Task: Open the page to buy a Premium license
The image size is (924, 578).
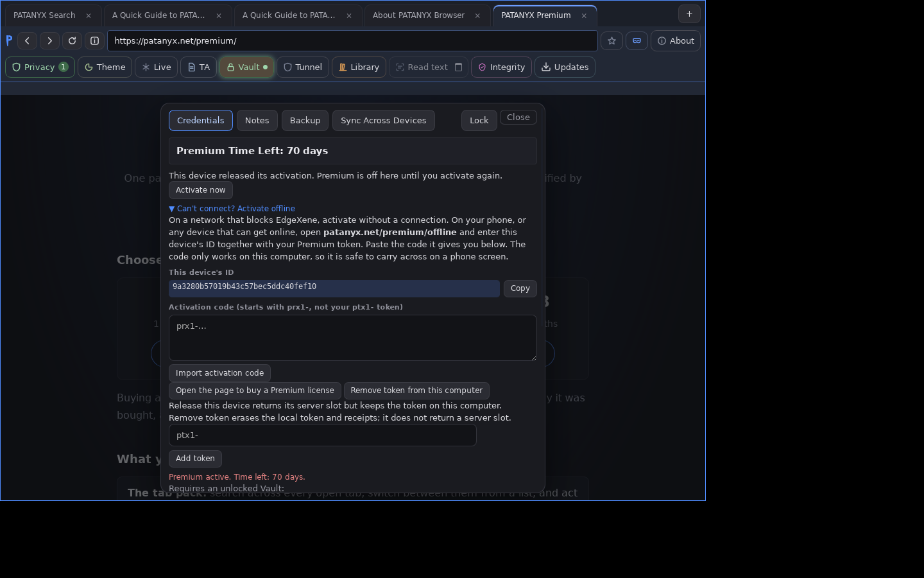Action: [x=255, y=390]
